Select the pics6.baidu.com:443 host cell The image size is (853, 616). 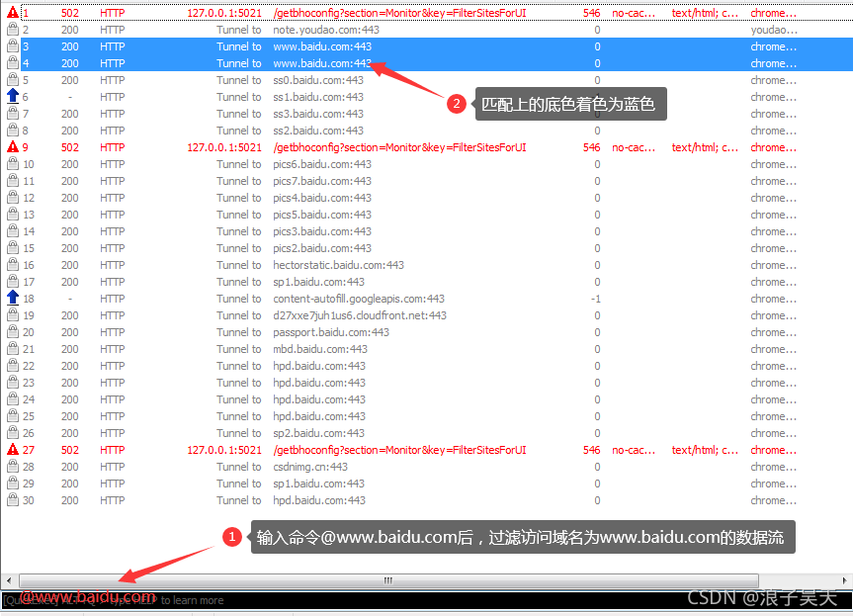(322, 164)
